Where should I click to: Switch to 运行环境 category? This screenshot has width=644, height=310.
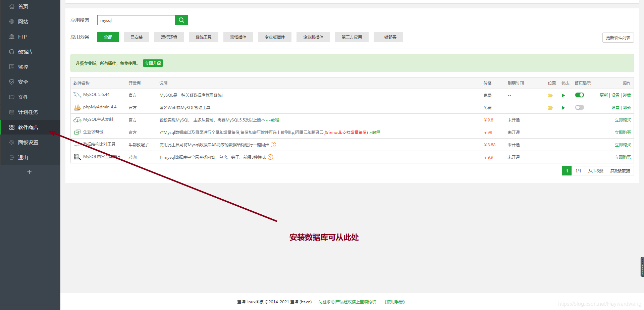[x=169, y=37]
